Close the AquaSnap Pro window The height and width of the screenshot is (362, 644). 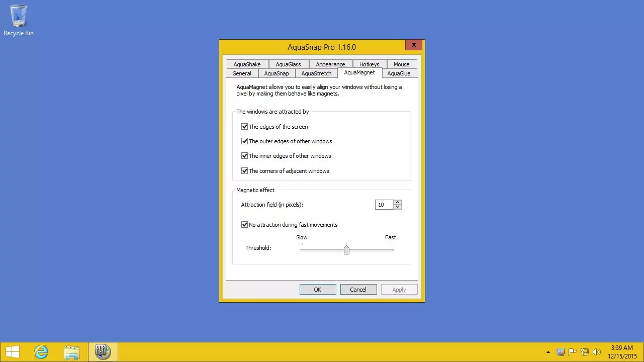(x=414, y=45)
